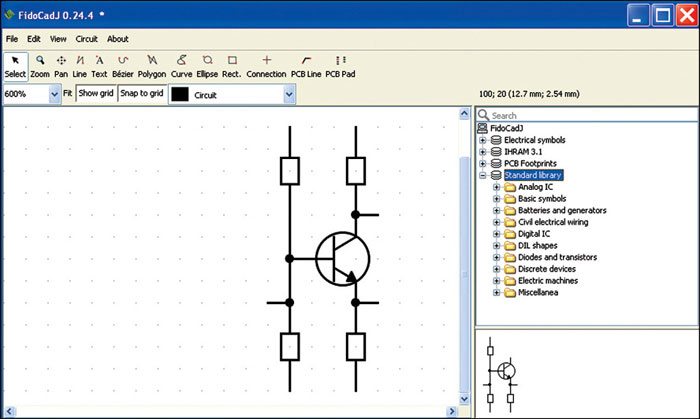Activate the Ellipse tool

(x=207, y=66)
